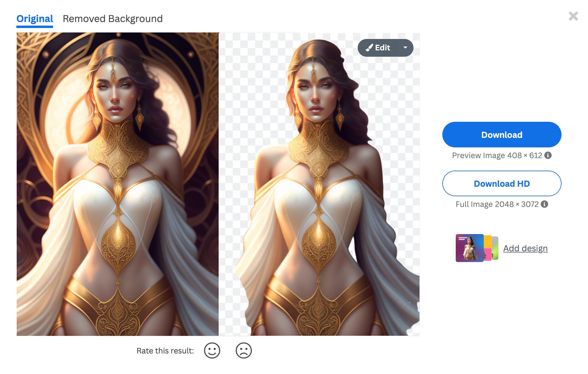Rate result with the sad face
The image size is (588, 374).
coord(244,350)
